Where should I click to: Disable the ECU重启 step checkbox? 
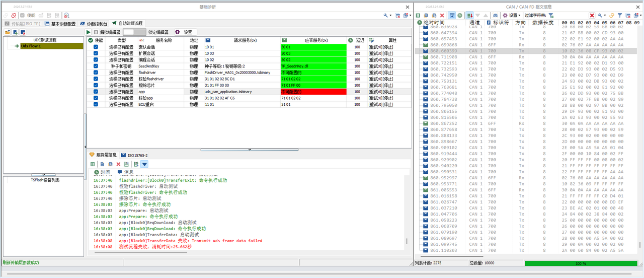click(96, 104)
